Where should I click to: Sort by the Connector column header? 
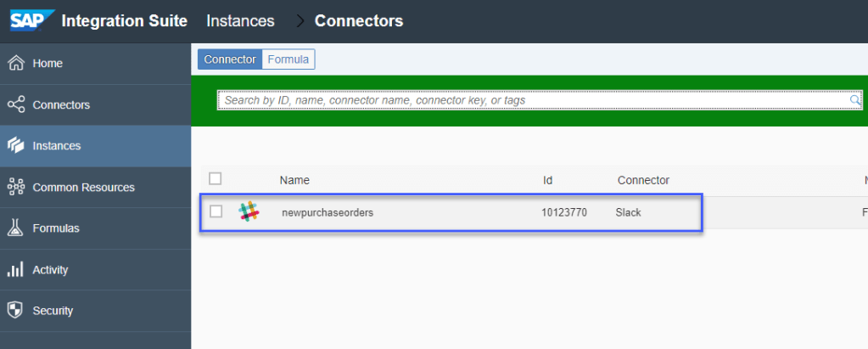coord(643,180)
